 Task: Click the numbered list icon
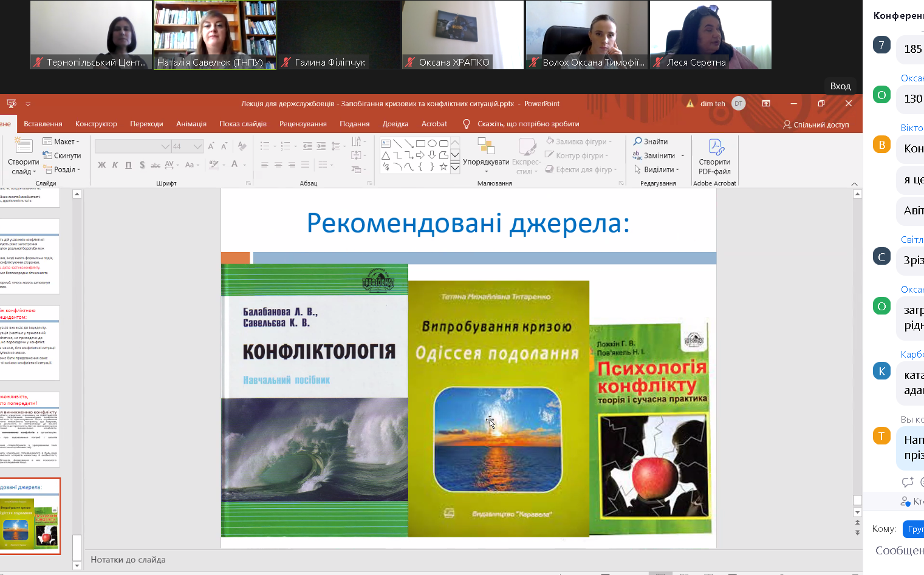285,146
